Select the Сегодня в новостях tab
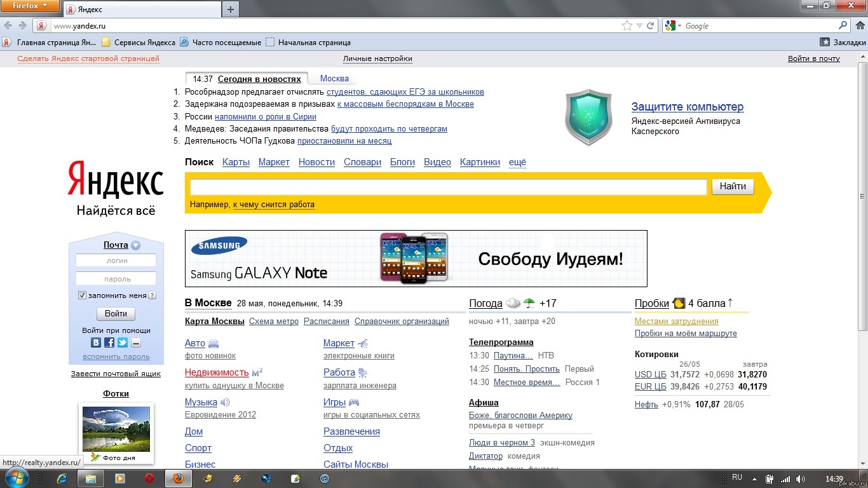The width and height of the screenshot is (868, 488). tap(259, 79)
